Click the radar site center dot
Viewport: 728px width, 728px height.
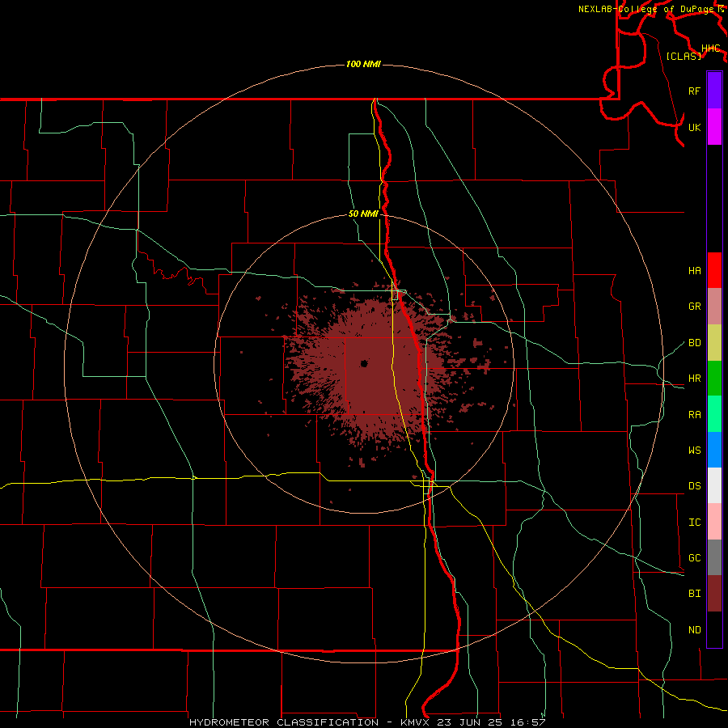point(364,363)
